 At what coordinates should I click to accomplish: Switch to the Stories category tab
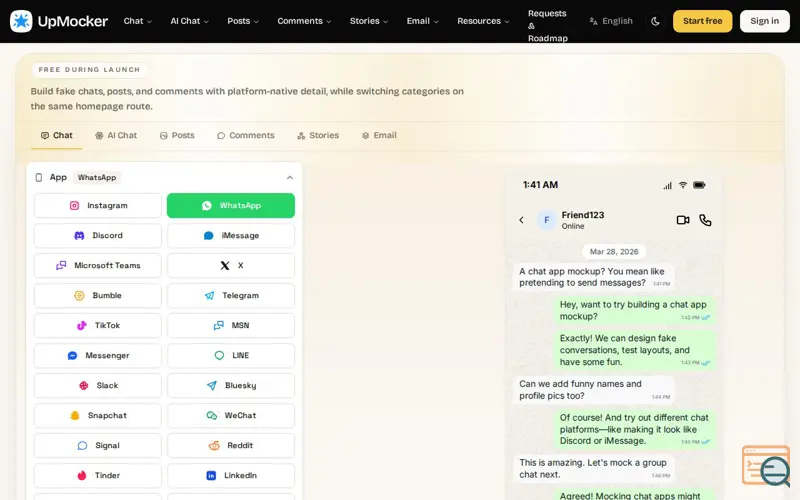coord(318,135)
